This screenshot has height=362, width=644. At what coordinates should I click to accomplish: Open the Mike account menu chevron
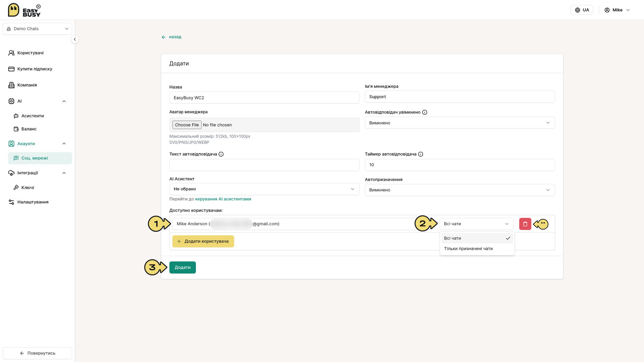(628, 10)
